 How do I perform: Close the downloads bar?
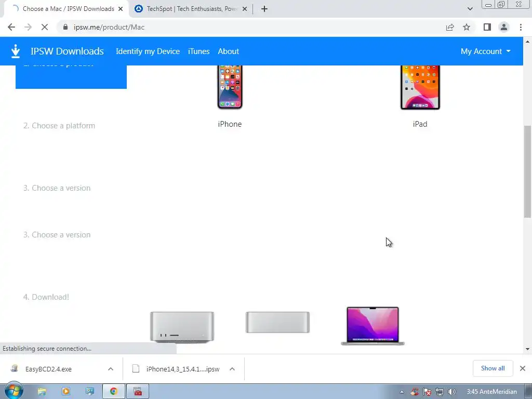click(523, 368)
